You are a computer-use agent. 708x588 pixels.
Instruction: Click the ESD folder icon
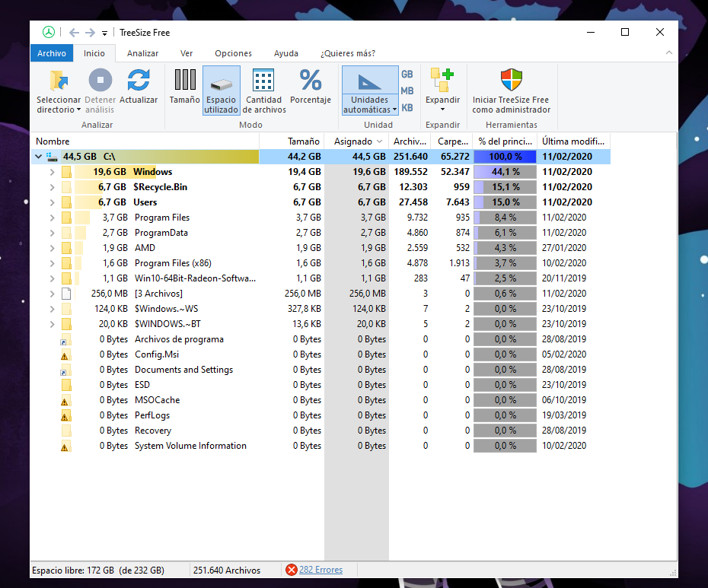(66, 385)
